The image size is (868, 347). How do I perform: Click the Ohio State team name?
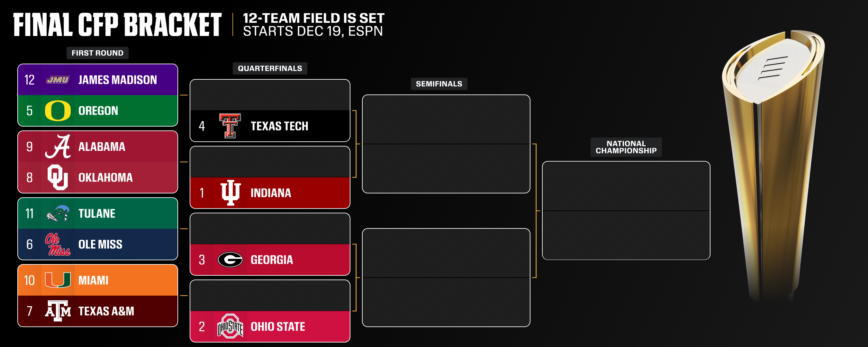(278, 326)
